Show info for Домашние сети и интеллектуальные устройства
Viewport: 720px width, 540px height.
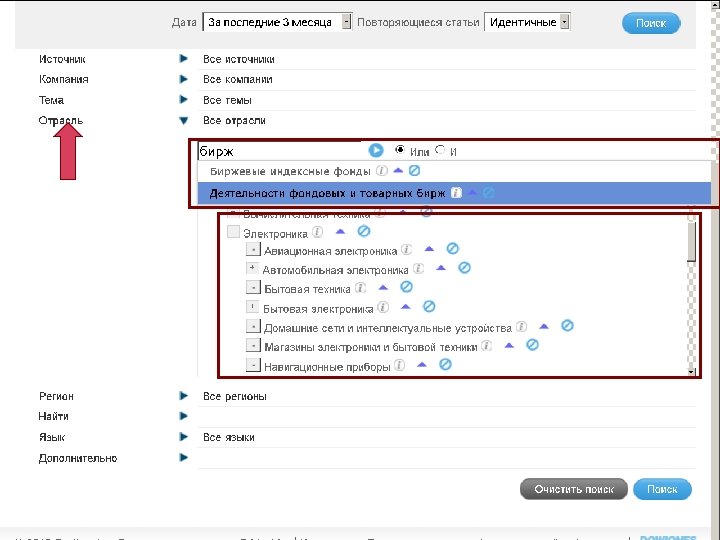[521, 326]
